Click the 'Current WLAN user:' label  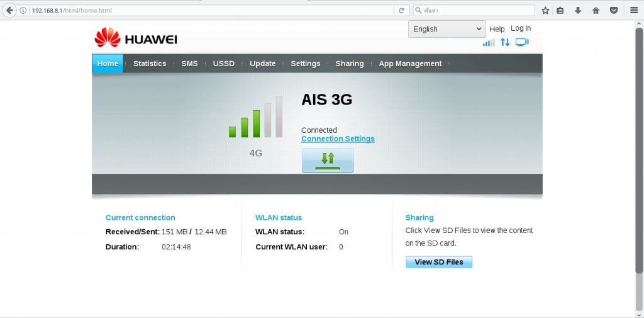(x=292, y=247)
